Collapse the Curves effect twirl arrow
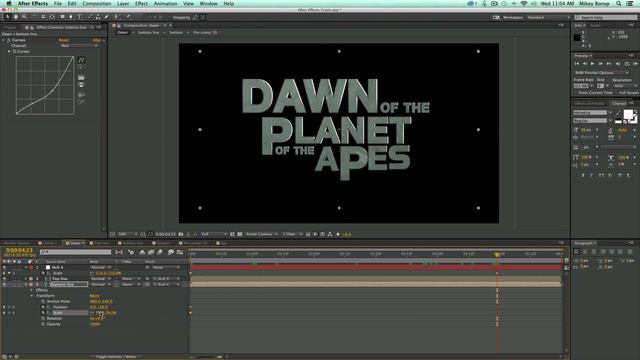 tap(4, 40)
